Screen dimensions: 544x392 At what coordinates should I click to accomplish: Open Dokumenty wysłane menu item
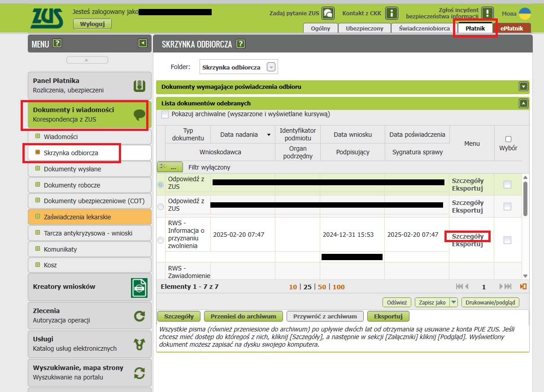72,169
